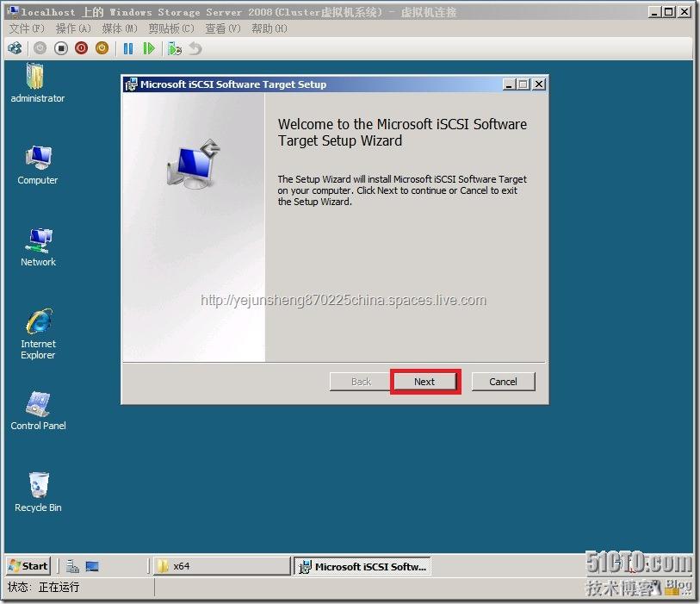Open the 文件(F) menu
Image resolution: width=700 pixels, height=604 pixels.
coord(27,28)
